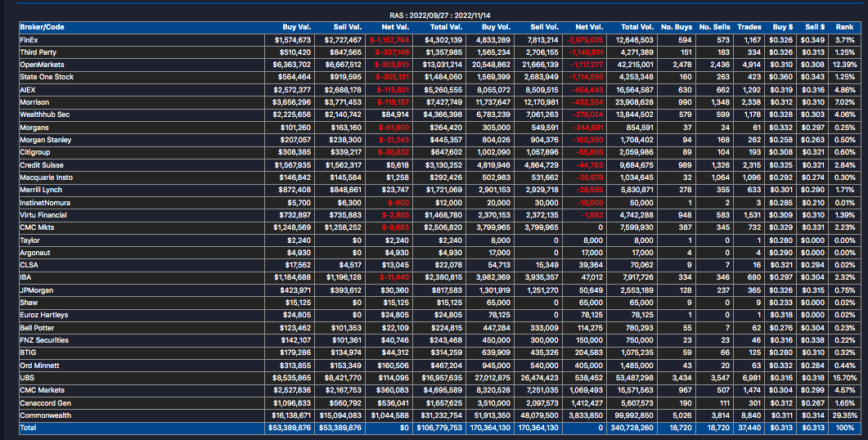Select the Canaccord Gen broker name
This screenshot has height=440, width=868.
45,403
